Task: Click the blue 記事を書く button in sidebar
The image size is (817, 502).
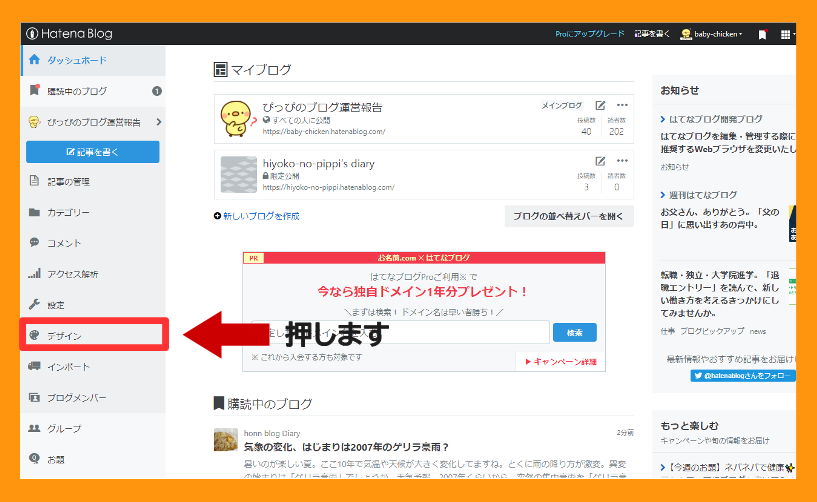Action: [93, 152]
